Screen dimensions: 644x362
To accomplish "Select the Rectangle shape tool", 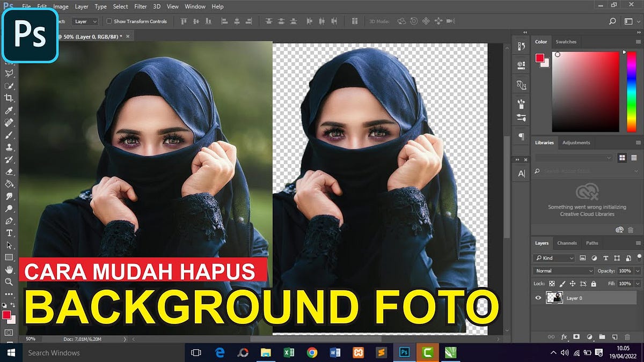I will (9, 257).
